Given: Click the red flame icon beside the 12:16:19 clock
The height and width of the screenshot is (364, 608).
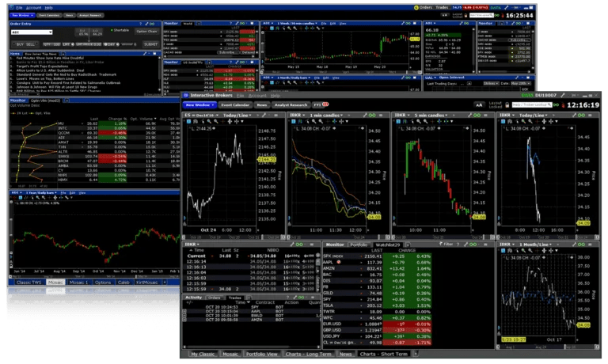Looking at the screenshot, I should coord(563,105).
